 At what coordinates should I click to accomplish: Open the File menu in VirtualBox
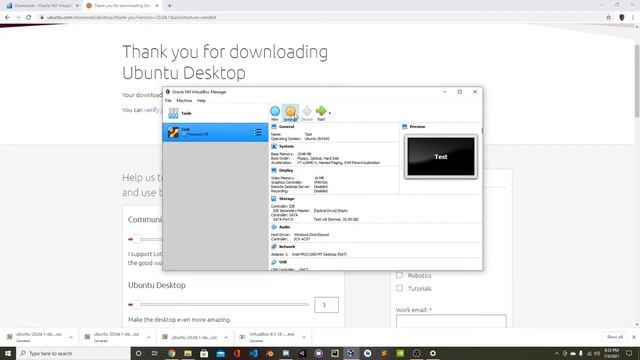click(168, 100)
